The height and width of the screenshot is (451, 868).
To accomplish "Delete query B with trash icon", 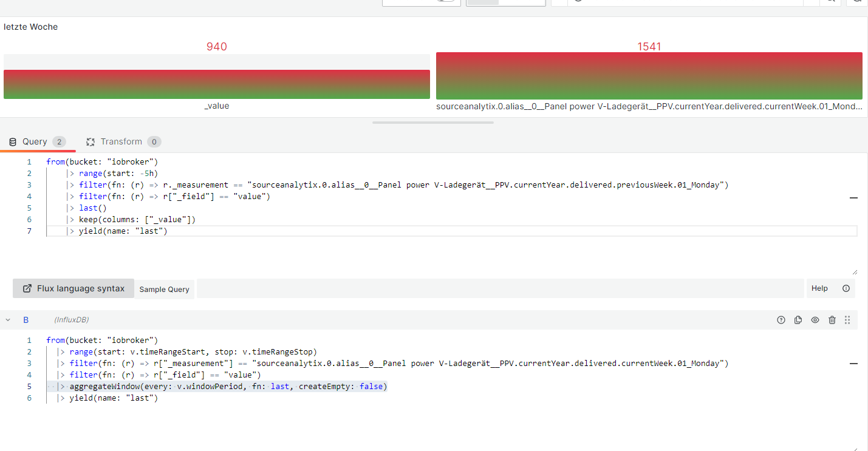I will pyautogui.click(x=832, y=320).
